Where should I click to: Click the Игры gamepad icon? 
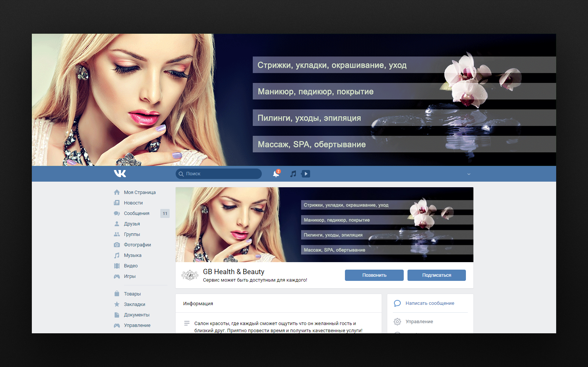tap(117, 276)
